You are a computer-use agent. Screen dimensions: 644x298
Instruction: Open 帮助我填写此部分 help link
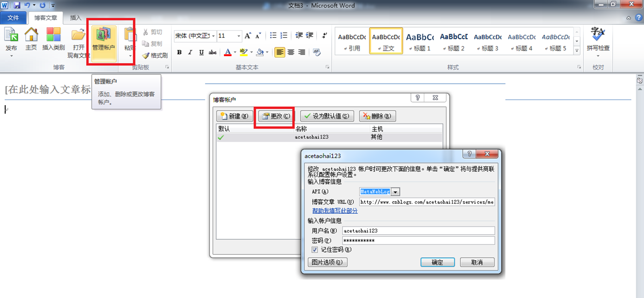tap(335, 210)
